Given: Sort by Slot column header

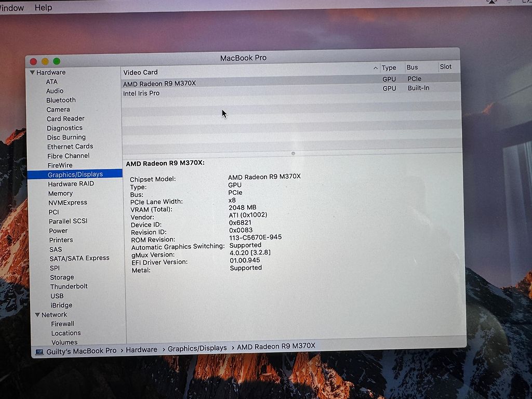Looking at the screenshot, I should click(445, 67).
